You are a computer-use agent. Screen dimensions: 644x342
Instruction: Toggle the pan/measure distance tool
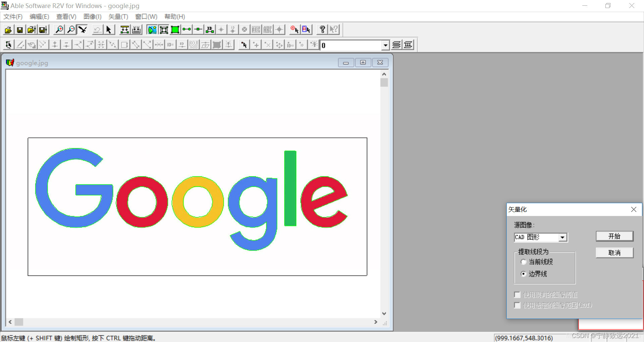coord(83,30)
